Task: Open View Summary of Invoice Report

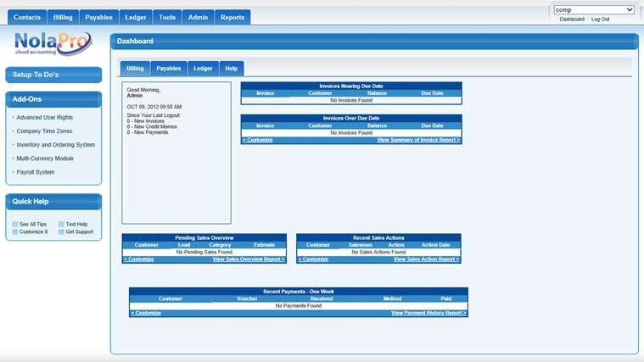Action: coord(418,140)
